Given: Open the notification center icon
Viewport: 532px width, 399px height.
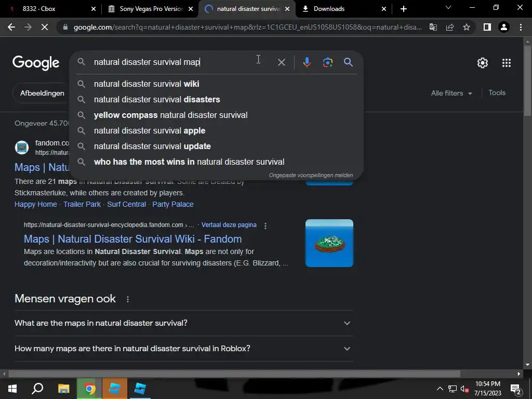Looking at the screenshot, I should pyautogui.click(x=516, y=389).
